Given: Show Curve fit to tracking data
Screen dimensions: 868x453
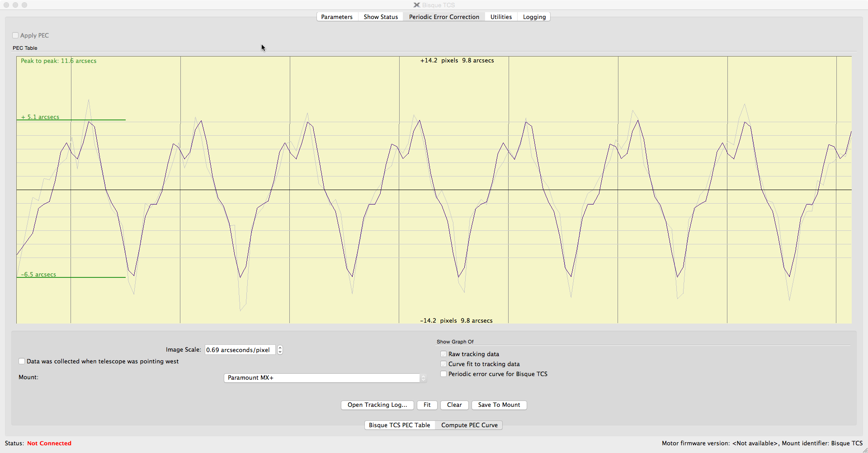Looking at the screenshot, I should pos(443,364).
